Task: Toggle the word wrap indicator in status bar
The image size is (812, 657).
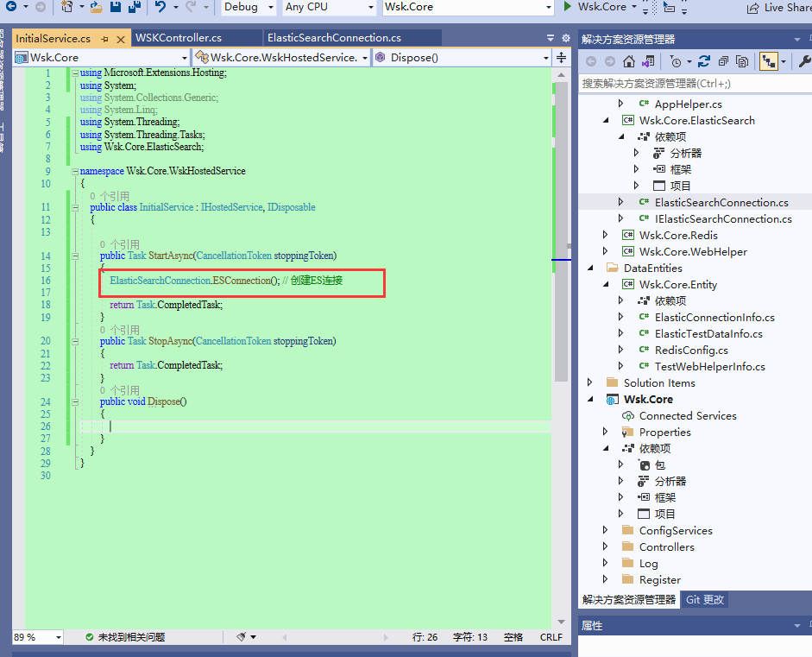Action: [x=513, y=637]
